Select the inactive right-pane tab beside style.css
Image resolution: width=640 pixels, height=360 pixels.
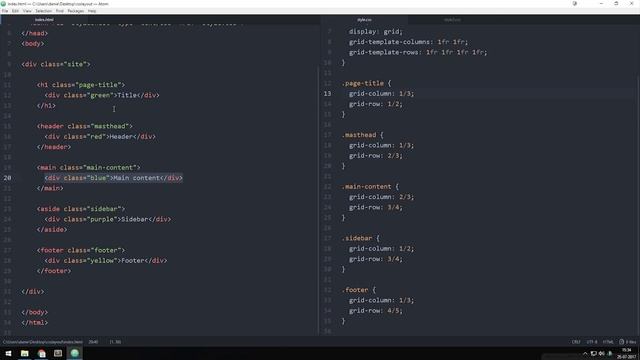coord(452,20)
